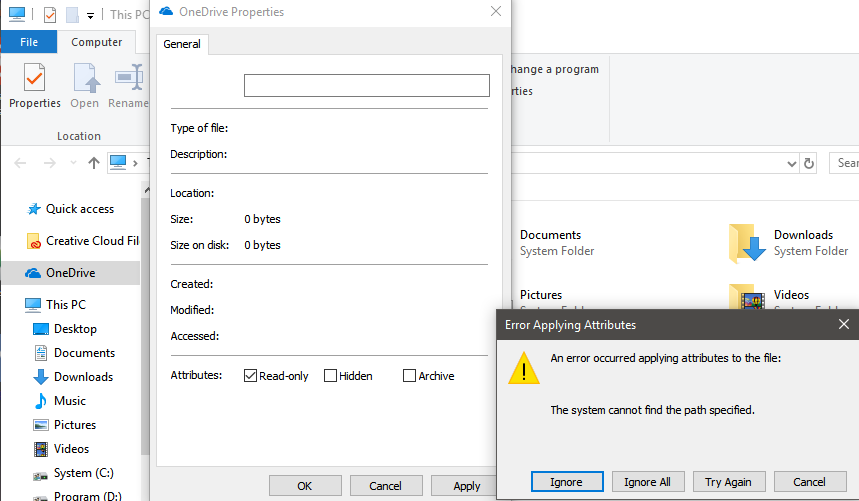Screen dimensions: 859x501
Task: Open Downloads in navigation pane
Action: coord(73,377)
